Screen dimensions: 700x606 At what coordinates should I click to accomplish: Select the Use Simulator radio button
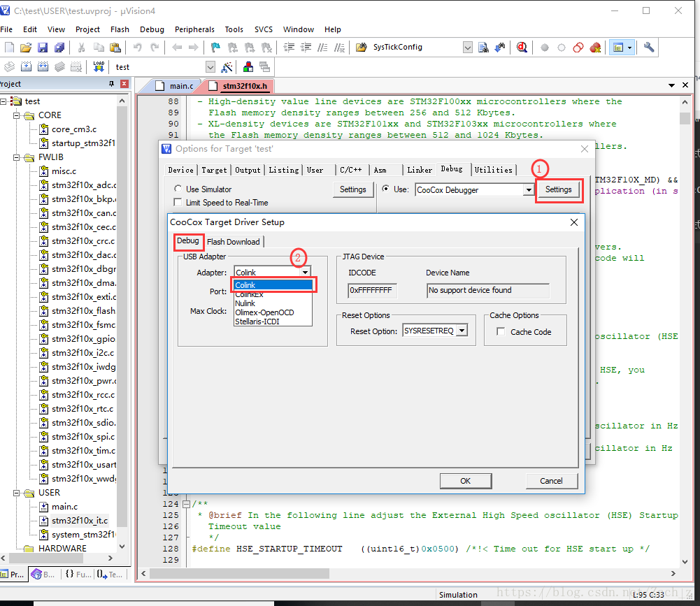coord(178,189)
